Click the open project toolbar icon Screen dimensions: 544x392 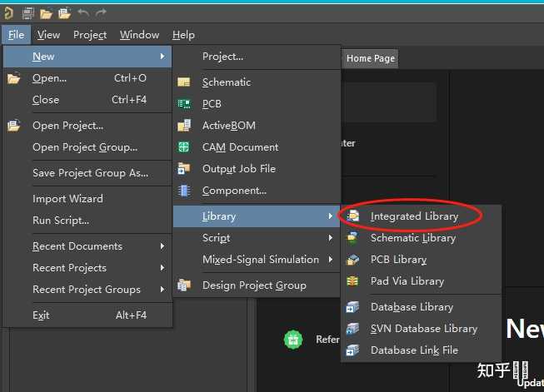click(x=64, y=13)
